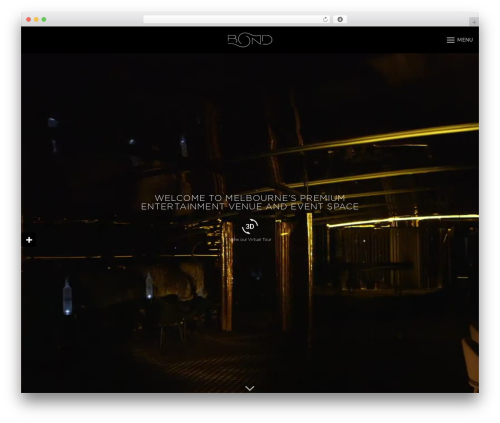Click the "Welcome to Melbourne's Premium" heading line
This screenshot has height=423, width=500.
[250, 198]
